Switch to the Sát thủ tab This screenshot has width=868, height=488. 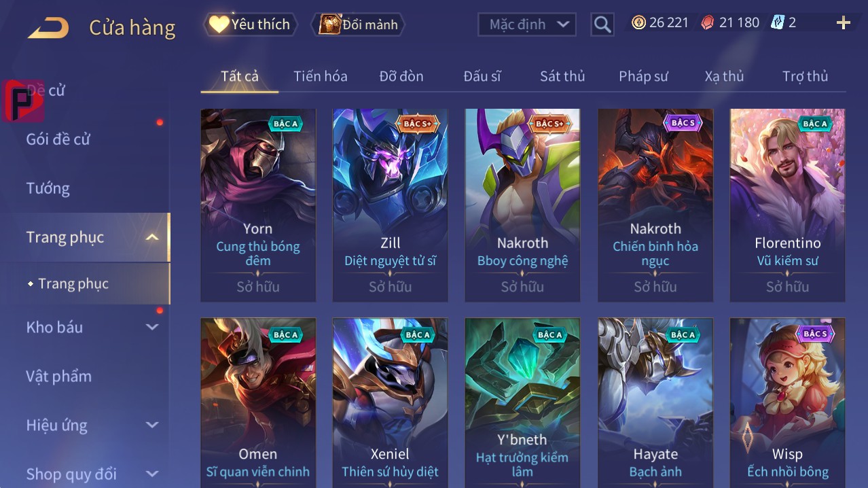click(x=562, y=76)
